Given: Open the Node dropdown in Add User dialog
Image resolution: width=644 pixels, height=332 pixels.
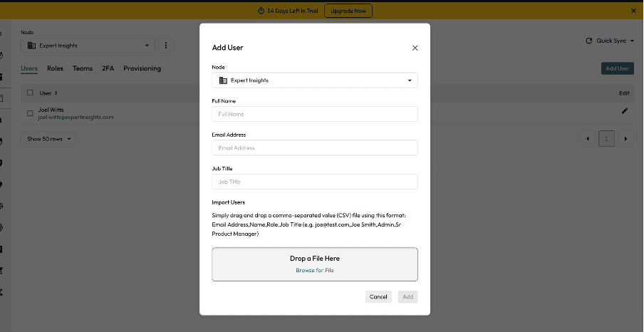Looking at the screenshot, I should click(x=315, y=81).
